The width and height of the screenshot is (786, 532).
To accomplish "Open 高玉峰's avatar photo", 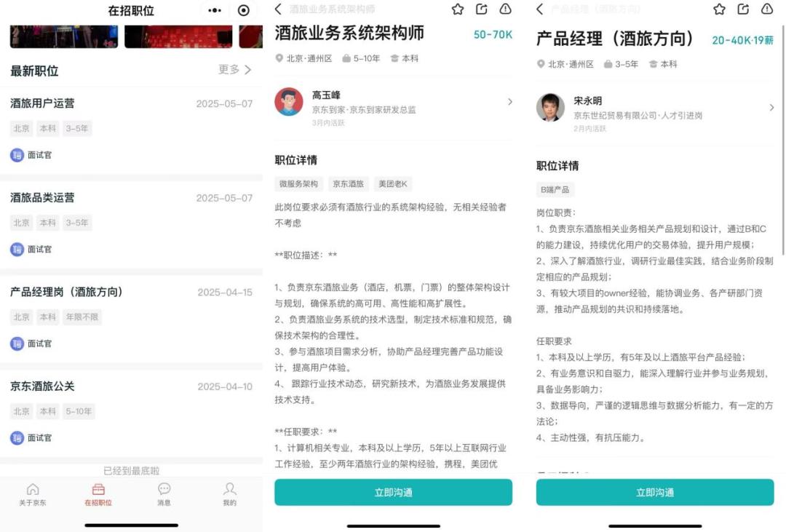I will tap(289, 102).
